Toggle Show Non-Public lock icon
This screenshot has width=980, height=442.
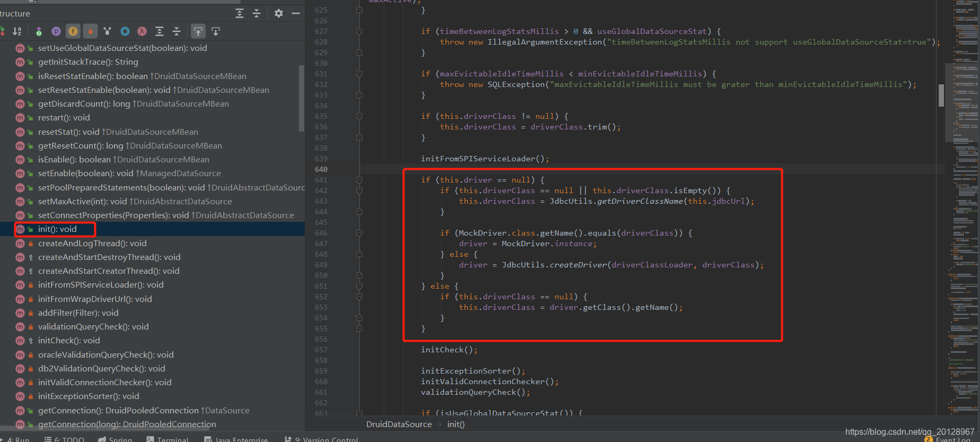90,31
